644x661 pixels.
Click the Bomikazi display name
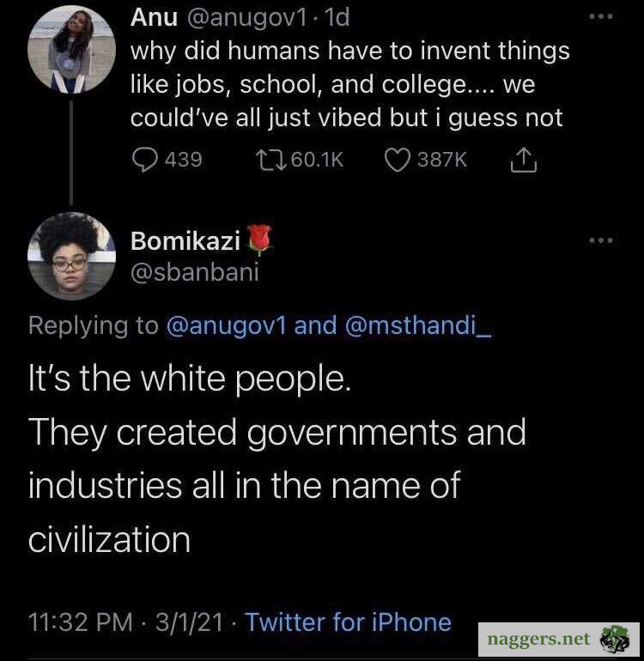(x=185, y=241)
